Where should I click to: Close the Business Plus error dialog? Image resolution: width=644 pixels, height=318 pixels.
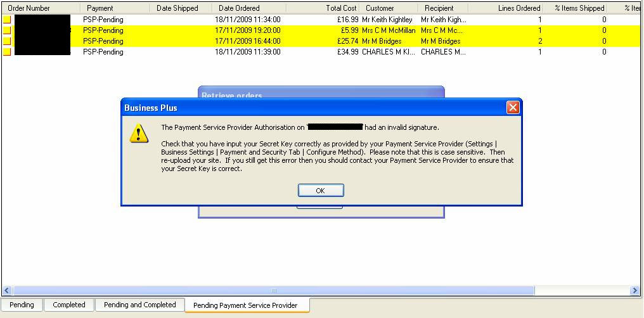(x=513, y=108)
